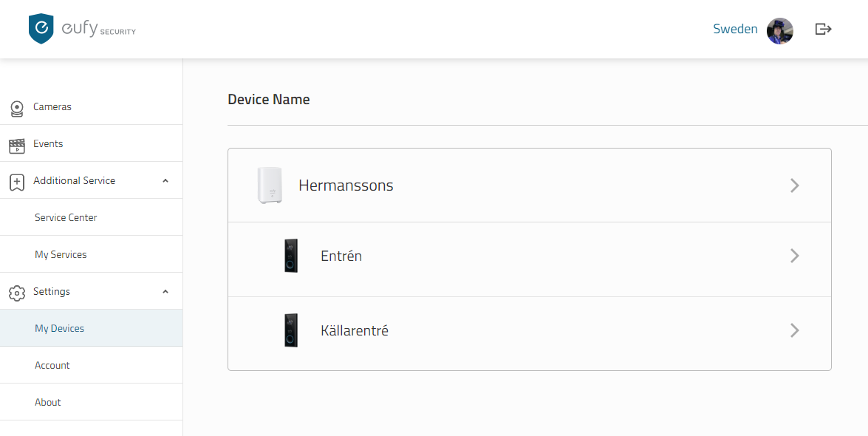Click the eufy Security shield logo
This screenshot has width=868, height=436.
pos(42,29)
